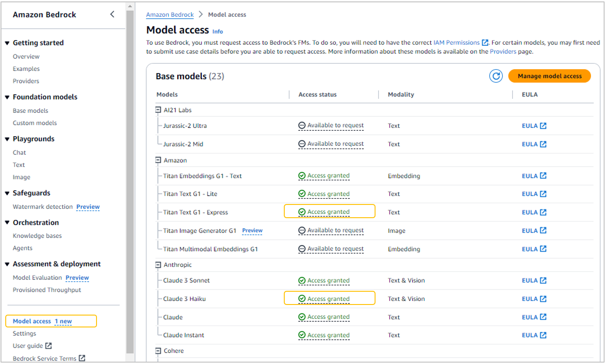Click the Manage model access button
Image resolution: width=606 pixels, height=364 pixels.
550,76
